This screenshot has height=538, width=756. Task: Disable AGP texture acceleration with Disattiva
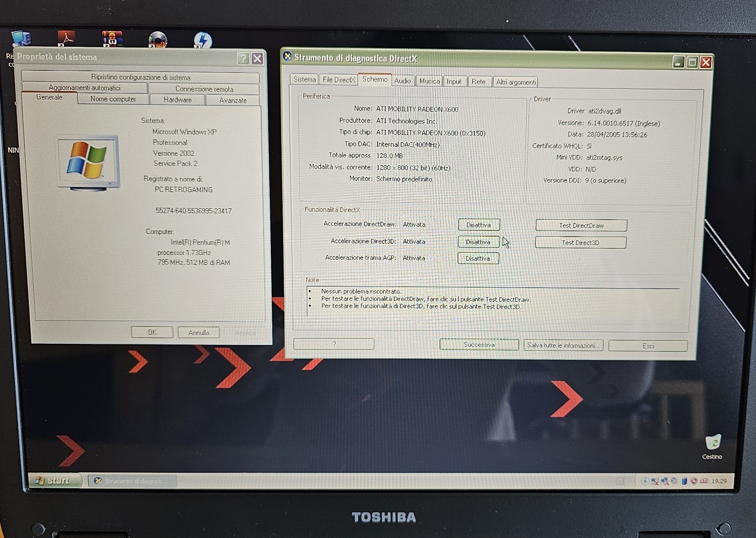(x=478, y=258)
